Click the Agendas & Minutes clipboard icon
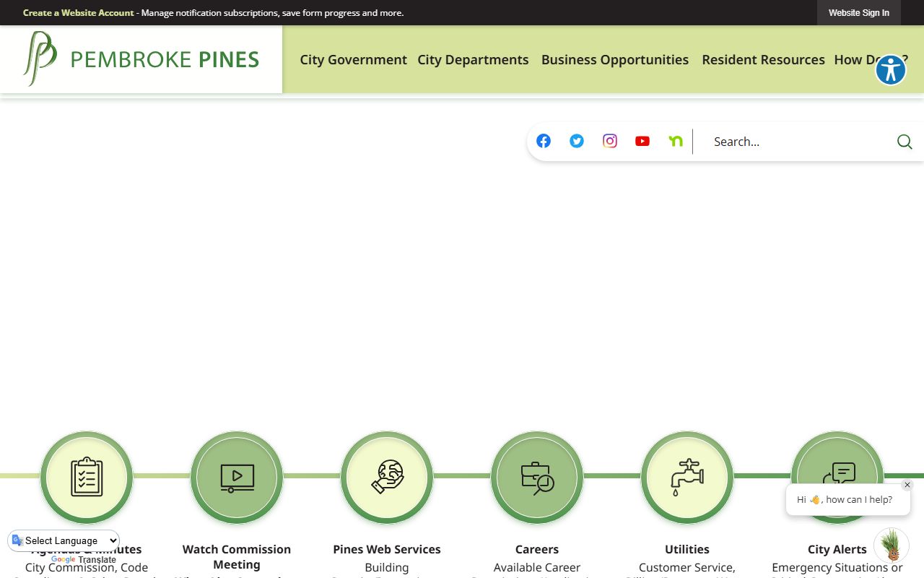This screenshot has height=578, width=924. click(x=87, y=478)
